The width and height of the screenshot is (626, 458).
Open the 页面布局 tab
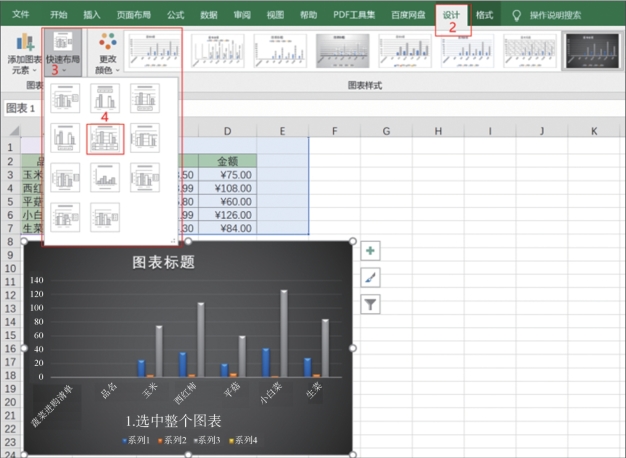[x=134, y=15]
